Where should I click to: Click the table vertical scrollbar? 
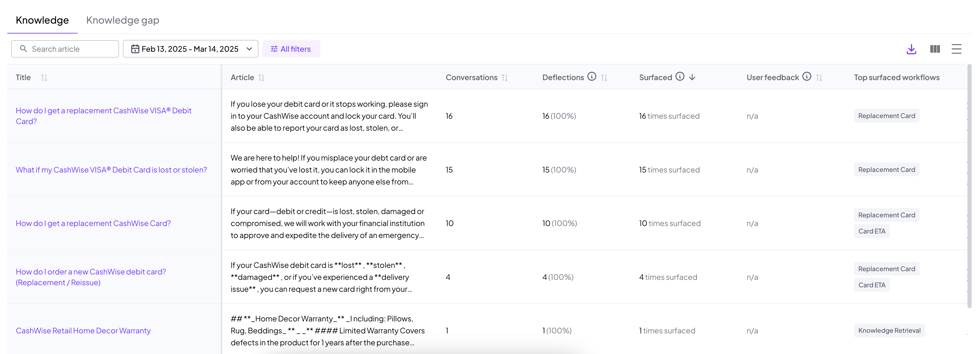(969, 186)
